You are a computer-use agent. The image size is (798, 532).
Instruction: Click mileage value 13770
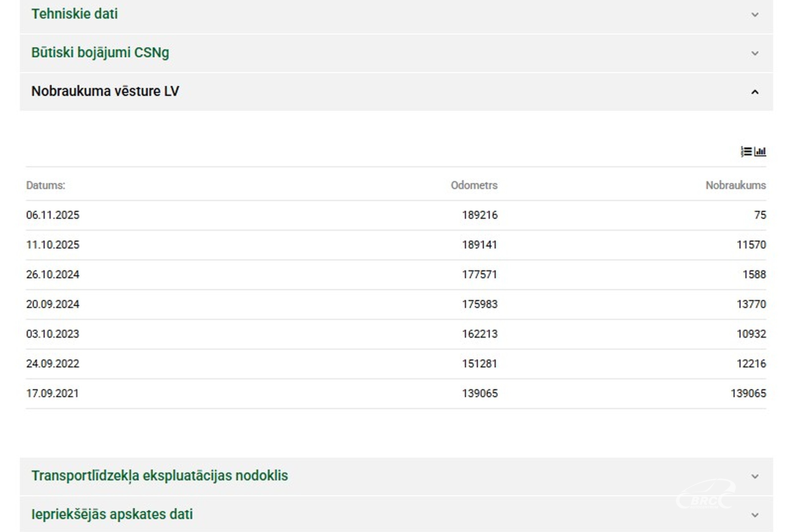(751, 304)
